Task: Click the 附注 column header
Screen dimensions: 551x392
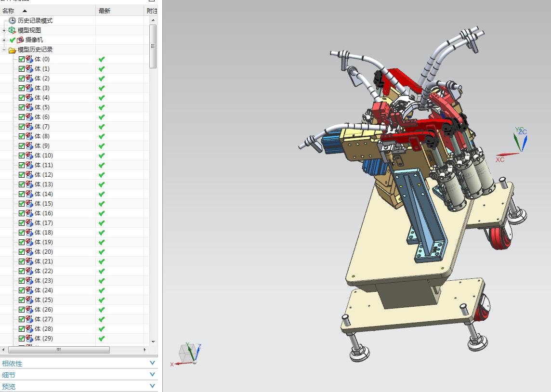Action: tap(152, 11)
